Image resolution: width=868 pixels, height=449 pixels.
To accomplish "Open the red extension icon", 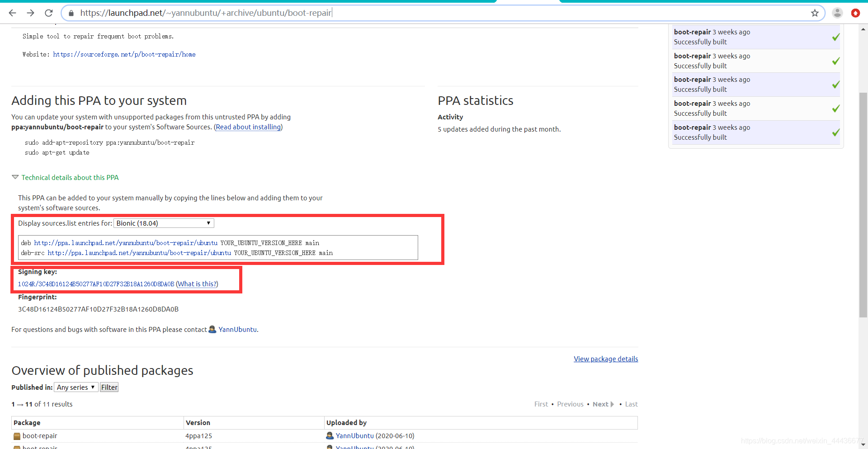I will pyautogui.click(x=855, y=13).
